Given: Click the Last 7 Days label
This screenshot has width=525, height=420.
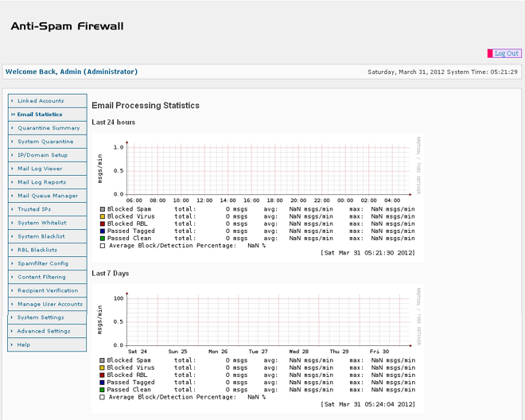Looking at the screenshot, I should (x=111, y=274).
